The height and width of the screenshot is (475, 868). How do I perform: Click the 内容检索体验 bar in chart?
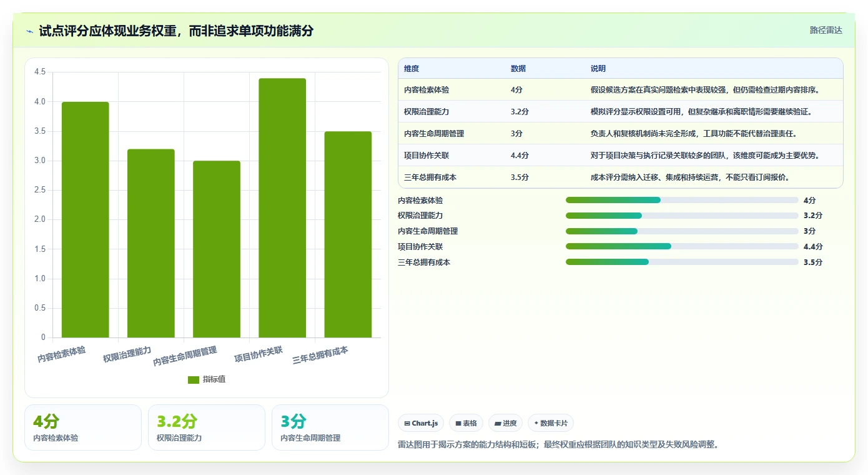85,219
